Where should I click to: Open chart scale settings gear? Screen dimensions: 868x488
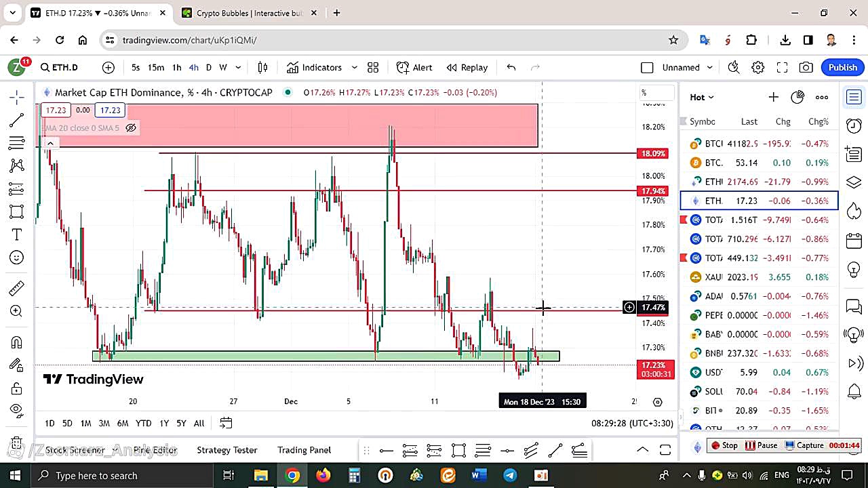point(657,402)
